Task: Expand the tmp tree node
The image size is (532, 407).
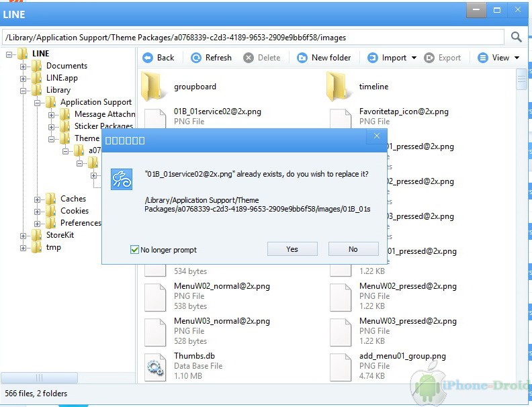Action: pyautogui.click(x=23, y=248)
